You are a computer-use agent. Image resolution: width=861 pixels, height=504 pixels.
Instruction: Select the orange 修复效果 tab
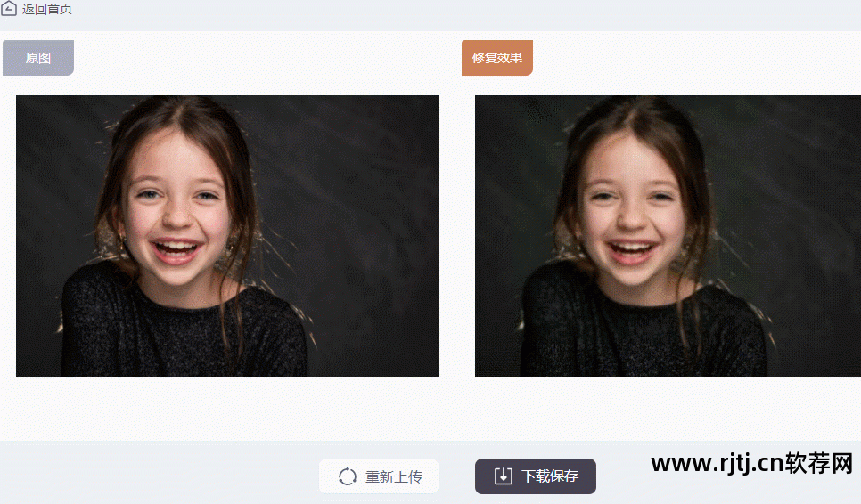[x=497, y=58]
